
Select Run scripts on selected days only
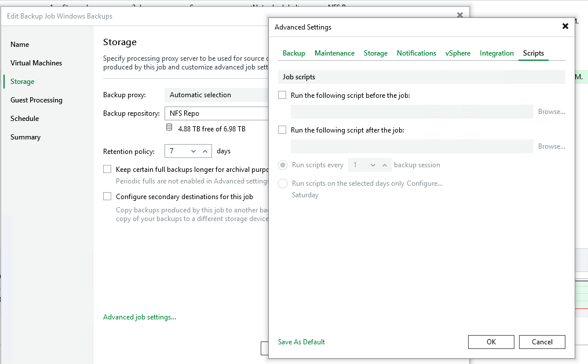[x=283, y=184]
